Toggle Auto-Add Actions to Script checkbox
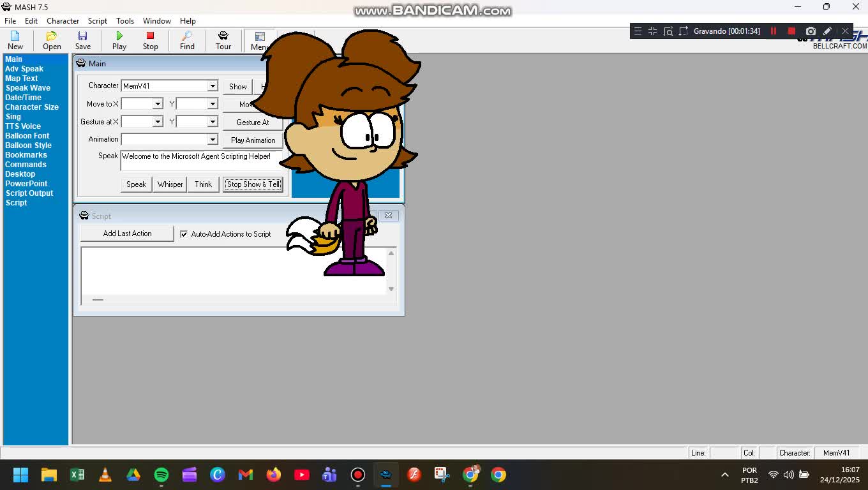 184,234
